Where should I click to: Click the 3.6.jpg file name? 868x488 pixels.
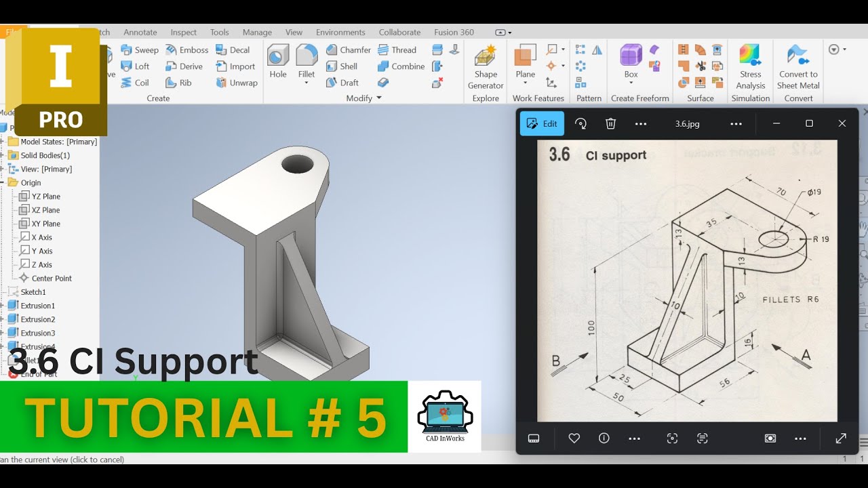click(x=688, y=124)
